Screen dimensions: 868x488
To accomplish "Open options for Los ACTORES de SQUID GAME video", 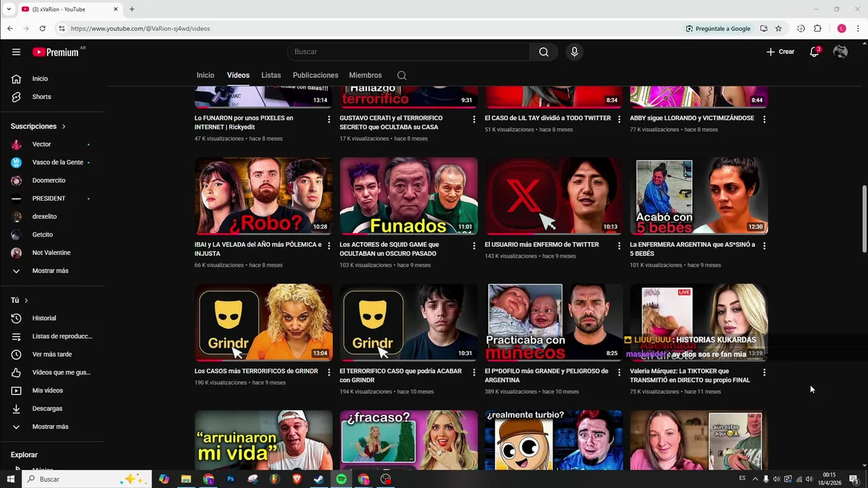I will [x=474, y=246].
